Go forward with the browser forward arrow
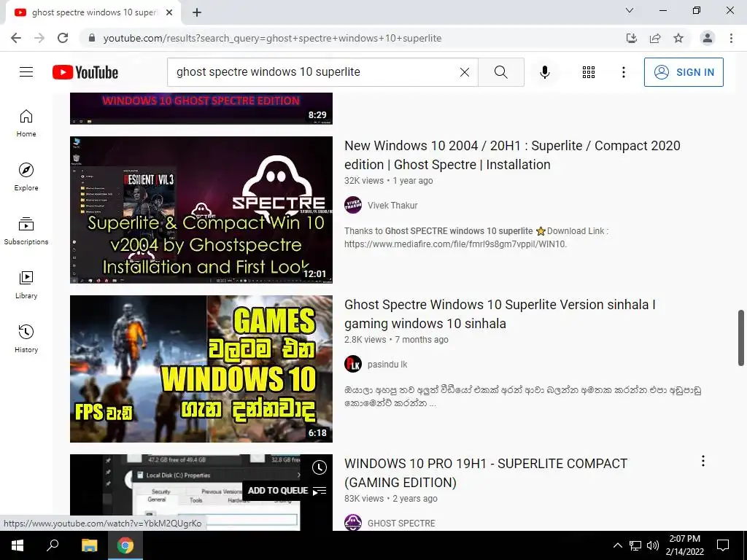This screenshot has height=560, width=747. point(39,38)
